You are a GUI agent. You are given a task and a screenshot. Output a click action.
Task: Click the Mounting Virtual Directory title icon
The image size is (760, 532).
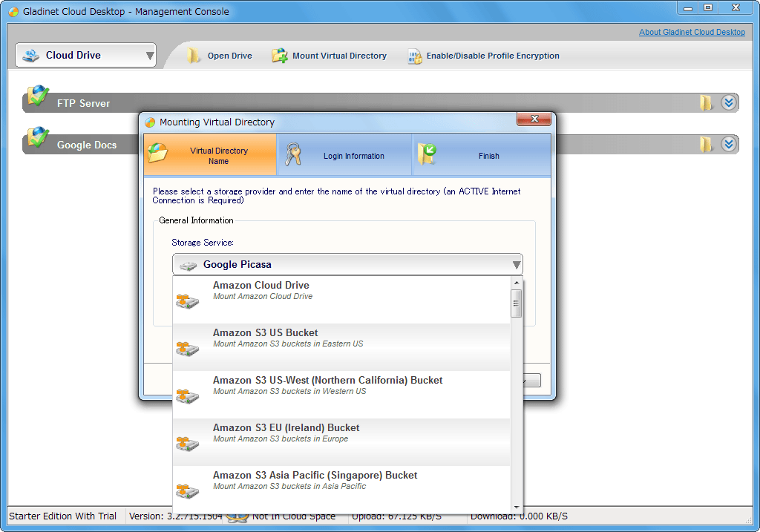(150, 122)
